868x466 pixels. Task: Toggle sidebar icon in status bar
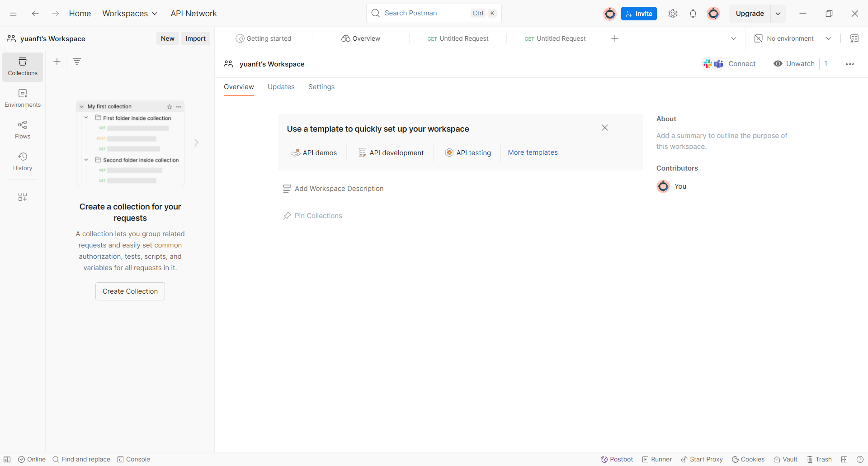pyautogui.click(x=7, y=459)
